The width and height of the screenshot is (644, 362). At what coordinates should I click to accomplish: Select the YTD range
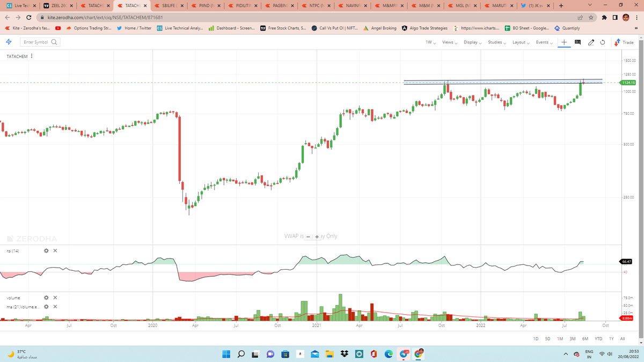(x=598, y=339)
